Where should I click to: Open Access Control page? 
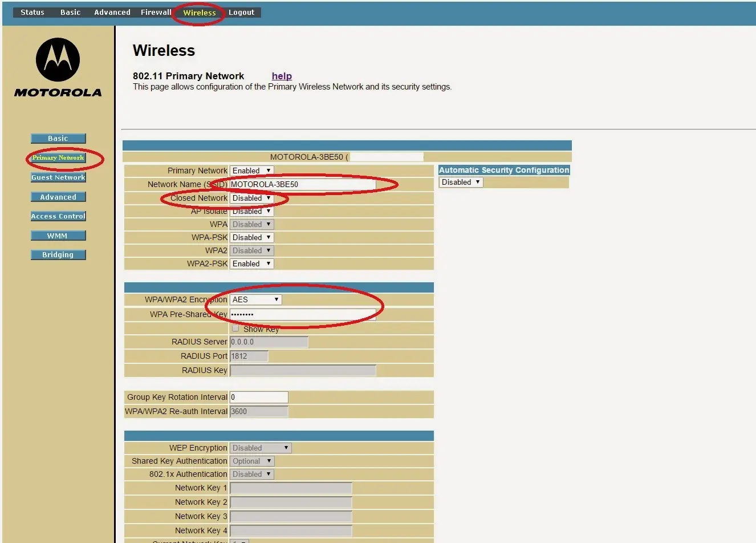pyautogui.click(x=58, y=216)
